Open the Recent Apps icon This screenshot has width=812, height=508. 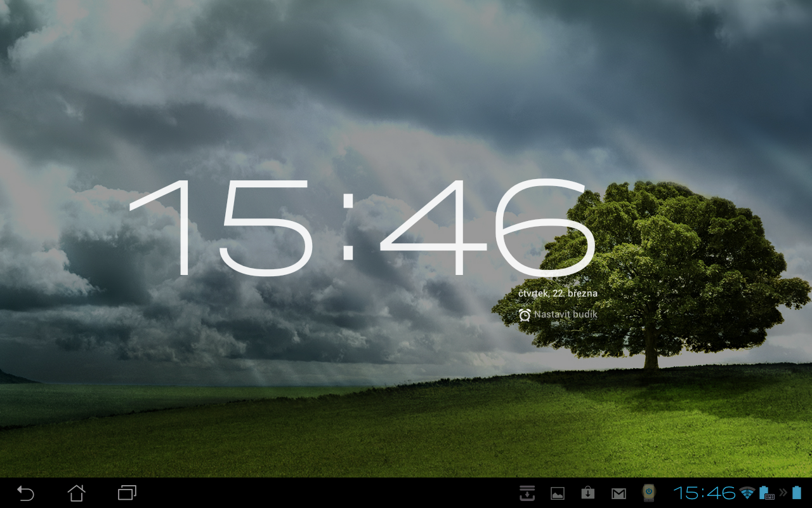coord(126,493)
